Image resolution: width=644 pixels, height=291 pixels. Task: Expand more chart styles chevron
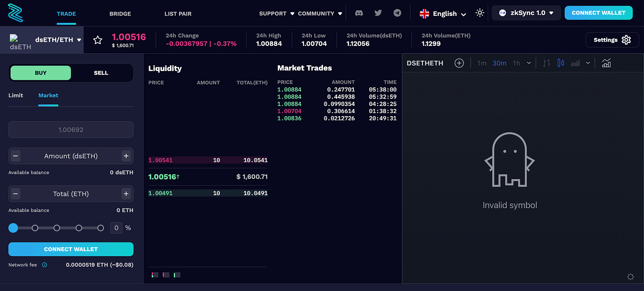(x=588, y=63)
